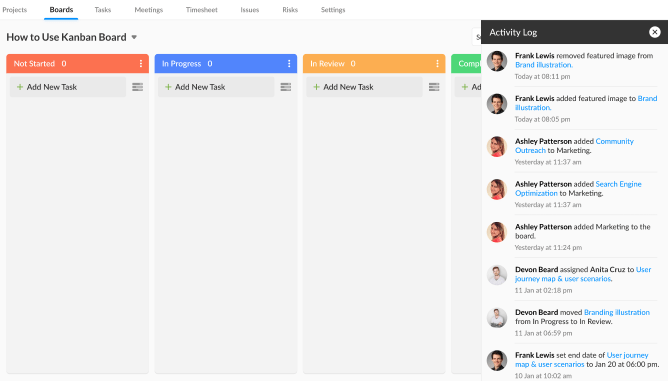
Task: Click the '11 Jan at 02:18 pm' timestamp
Action: (543, 290)
